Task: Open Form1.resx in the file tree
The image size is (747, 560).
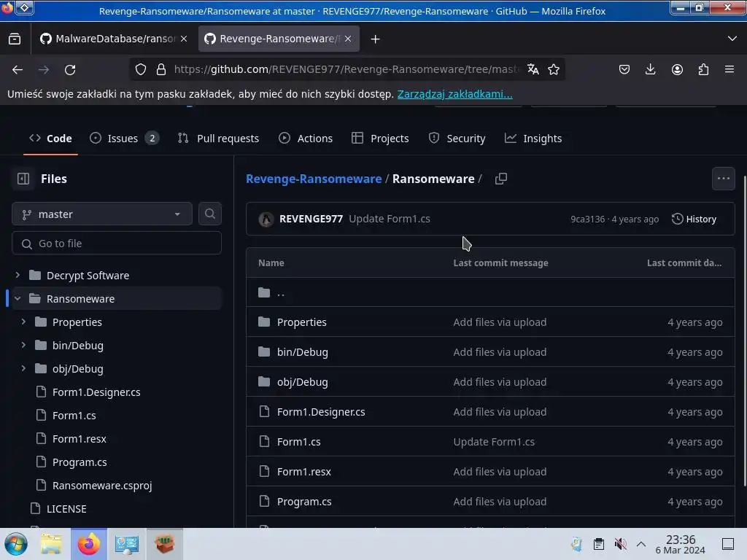Action: coord(79,438)
